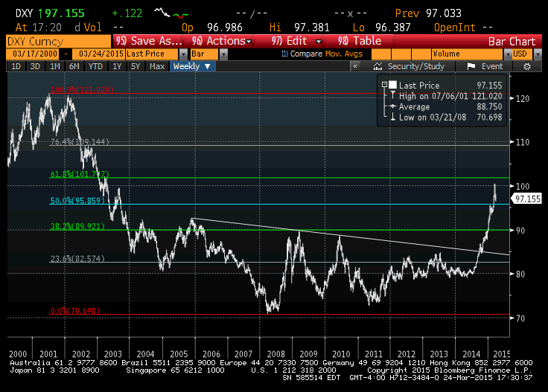This screenshot has height=392, width=548.
Task: Select the 5Y time range tab
Action: pyautogui.click(x=136, y=66)
